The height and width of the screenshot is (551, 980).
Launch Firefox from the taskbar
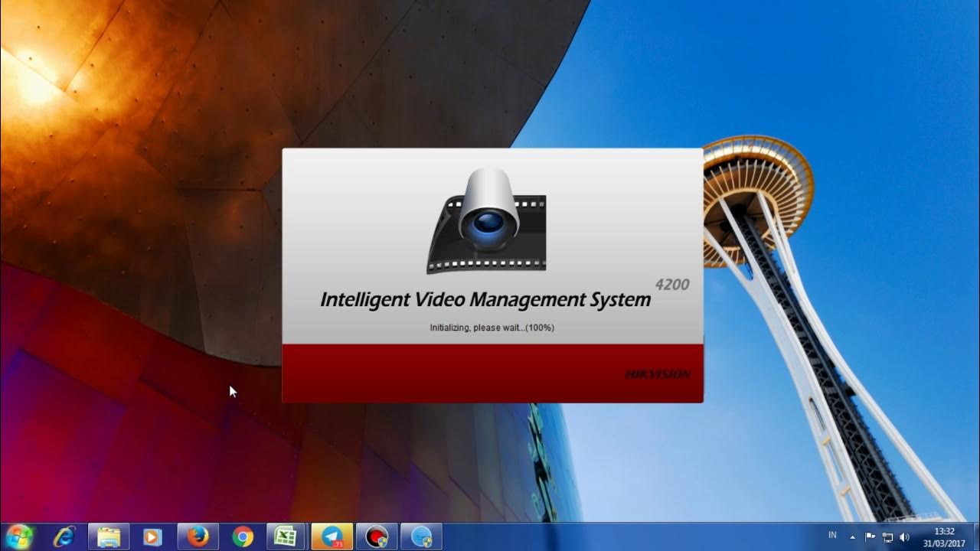click(198, 537)
